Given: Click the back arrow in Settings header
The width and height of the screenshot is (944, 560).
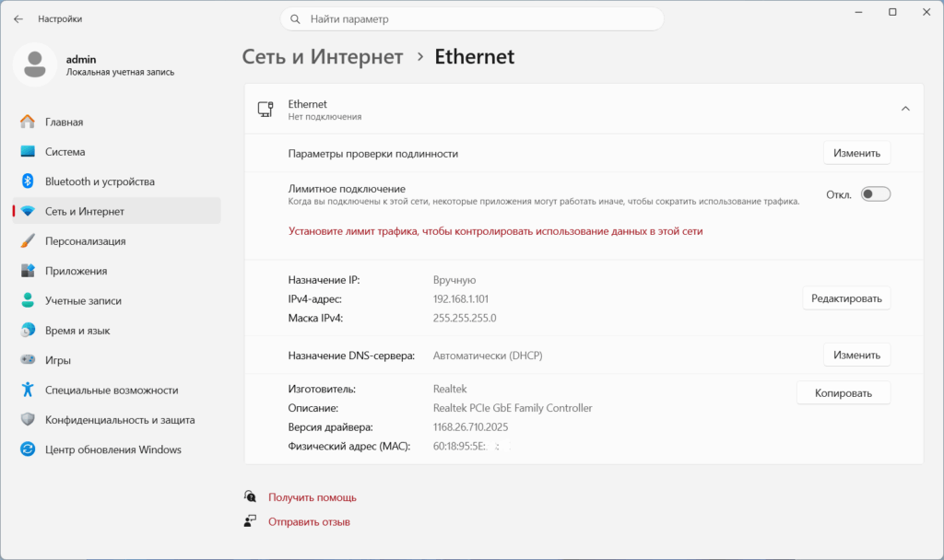Looking at the screenshot, I should (18, 19).
